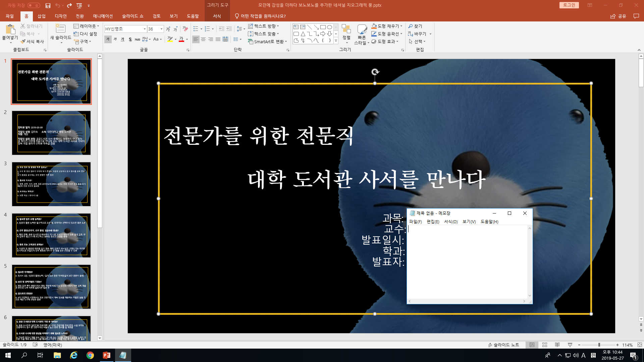This screenshot has height=362, width=644.
Task: Toggle bold (가) formatting
Action: (x=108, y=39)
